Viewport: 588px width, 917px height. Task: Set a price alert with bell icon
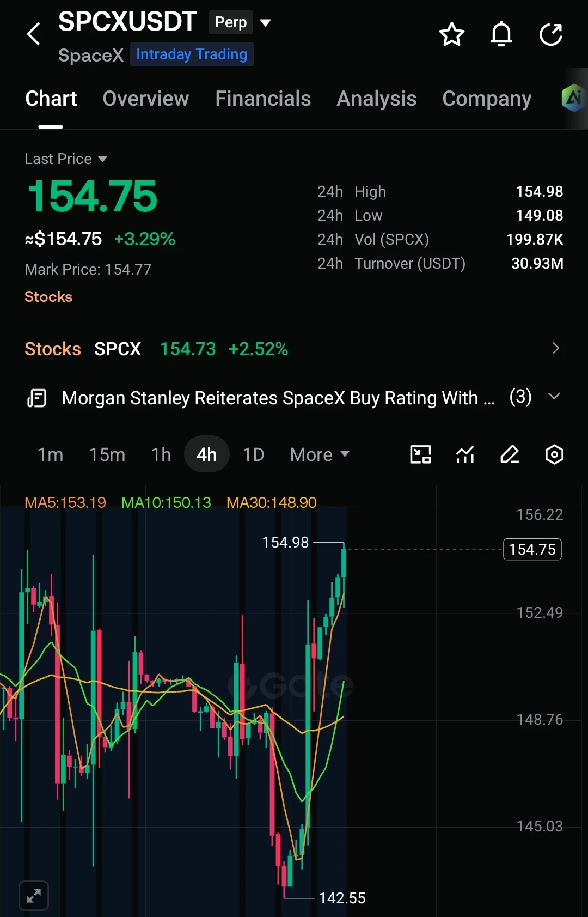(x=501, y=34)
